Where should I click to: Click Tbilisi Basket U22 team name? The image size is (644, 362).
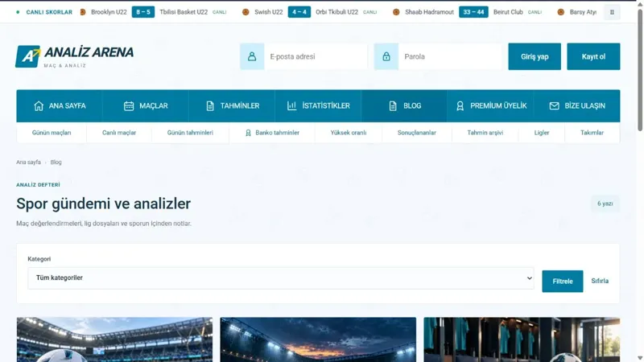click(184, 12)
